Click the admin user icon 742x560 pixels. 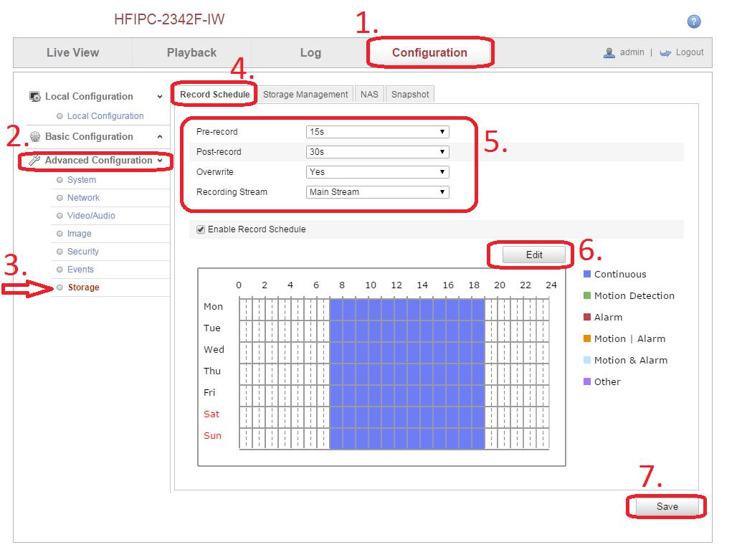coord(609,52)
